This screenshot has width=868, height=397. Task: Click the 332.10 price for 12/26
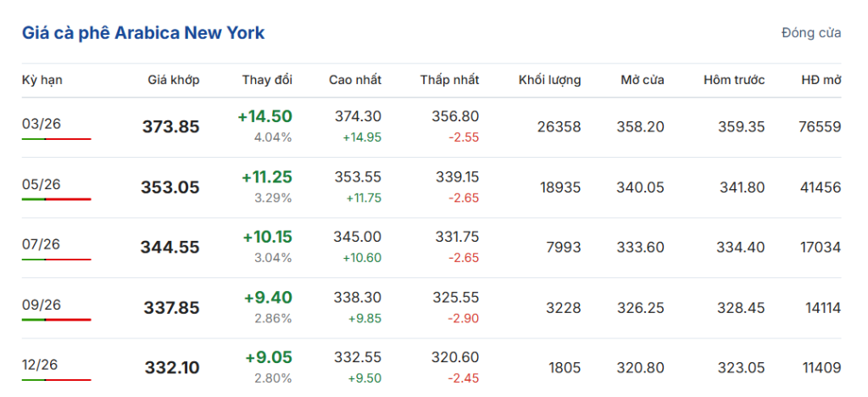(172, 368)
